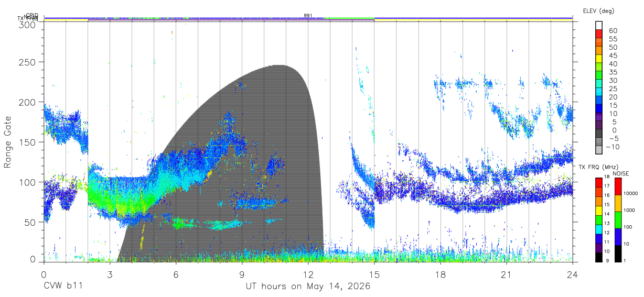Click the 45 label on ELEV scale
644x297 pixels.
(x=612, y=55)
